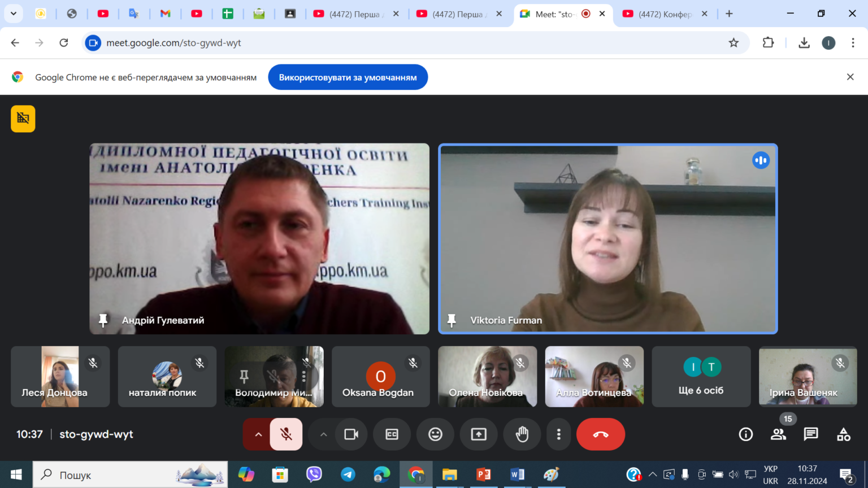Open the activities panel icon
The width and height of the screenshot is (868, 488).
tap(844, 434)
